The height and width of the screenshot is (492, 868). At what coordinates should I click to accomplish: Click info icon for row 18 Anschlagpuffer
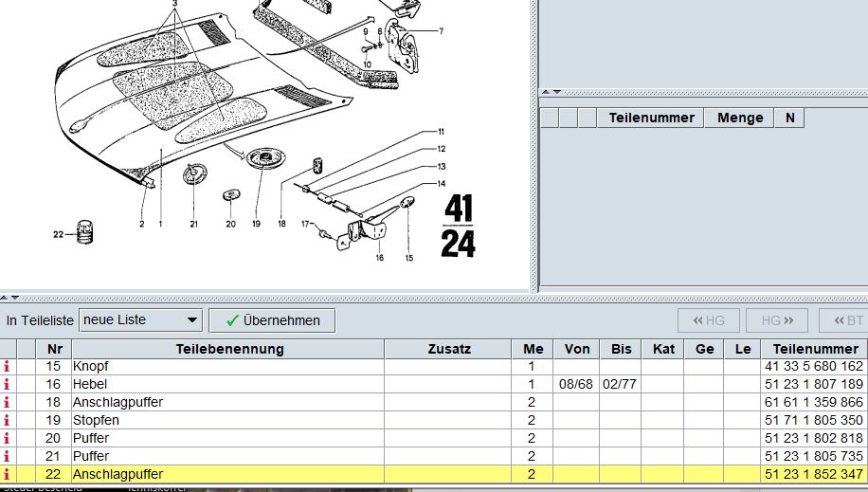pyautogui.click(x=9, y=402)
